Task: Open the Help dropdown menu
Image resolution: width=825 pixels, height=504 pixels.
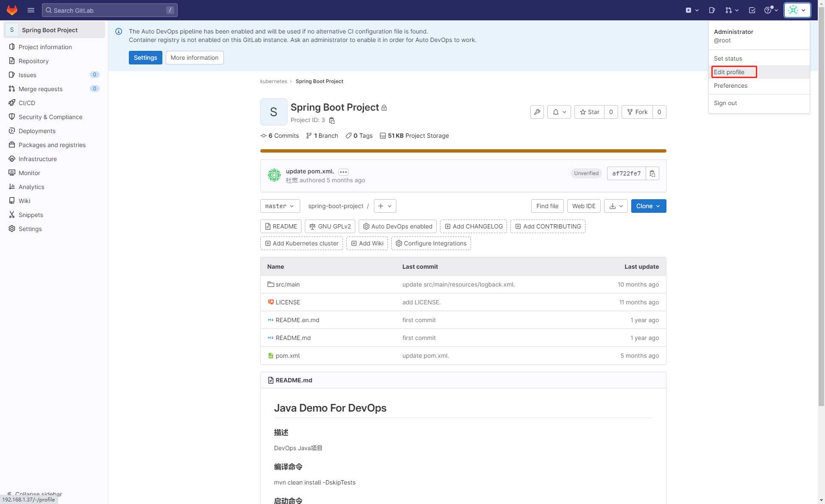Action: click(771, 10)
